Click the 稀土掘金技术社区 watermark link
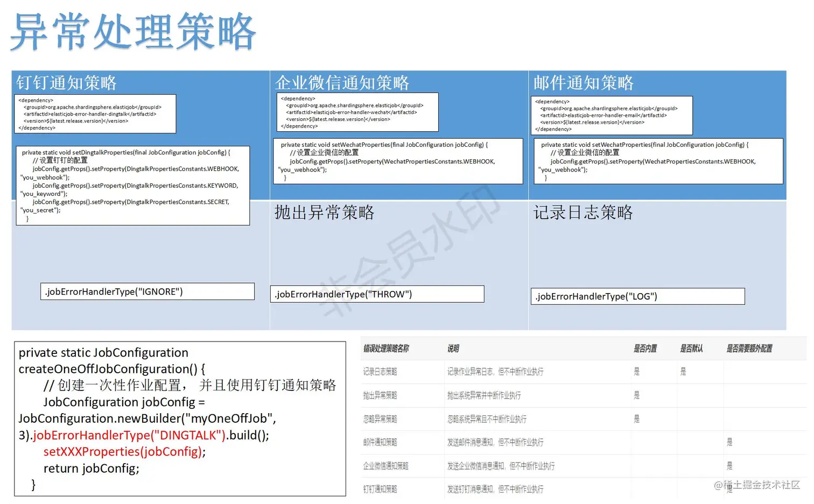The height and width of the screenshot is (504, 814). (x=756, y=486)
